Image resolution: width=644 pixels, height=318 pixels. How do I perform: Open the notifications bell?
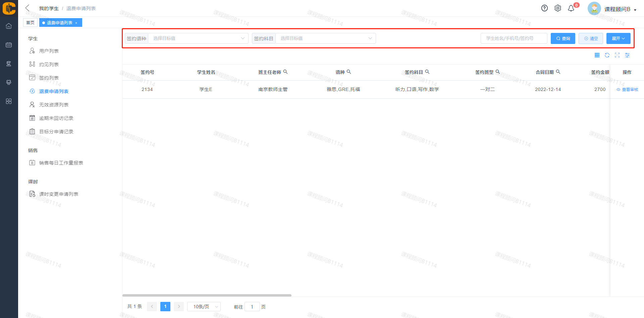(x=571, y=8)
